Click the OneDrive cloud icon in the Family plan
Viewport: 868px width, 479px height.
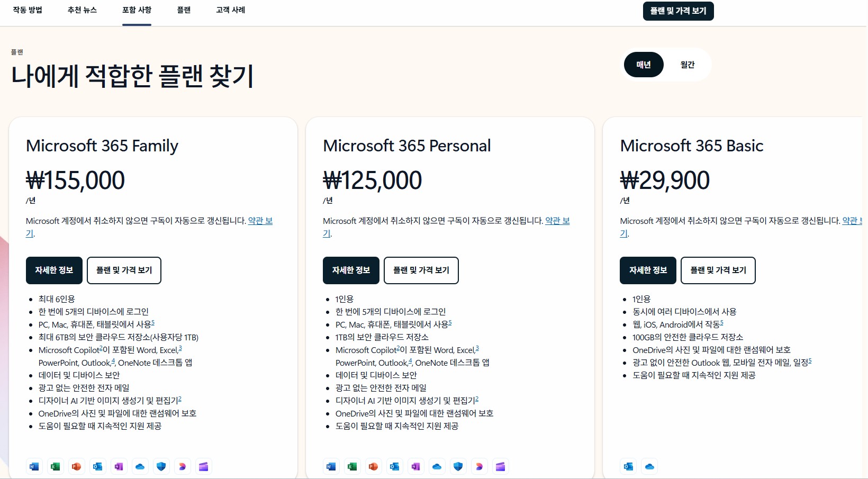(140, 466)
